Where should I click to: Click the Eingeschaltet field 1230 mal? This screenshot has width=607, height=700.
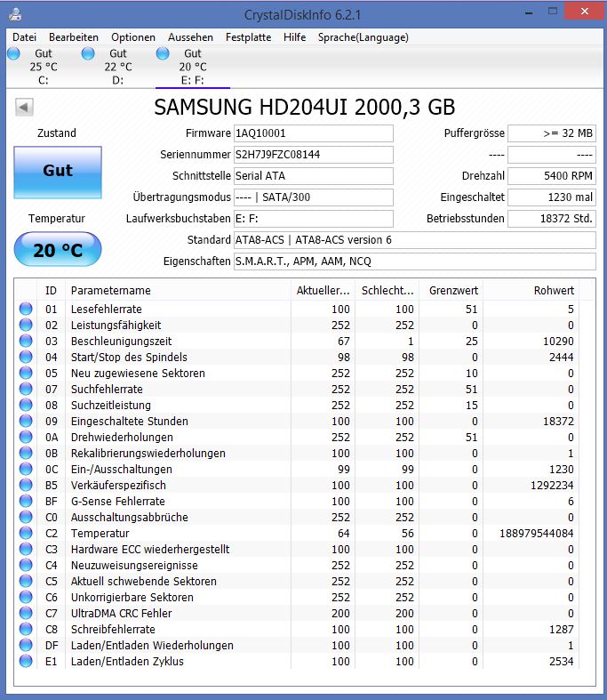[552, 197]
